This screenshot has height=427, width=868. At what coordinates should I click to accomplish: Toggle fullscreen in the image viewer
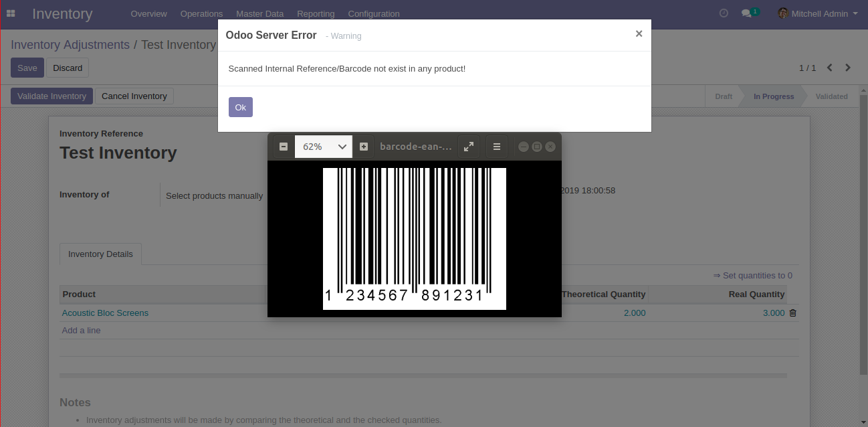[x=469, y=147]
